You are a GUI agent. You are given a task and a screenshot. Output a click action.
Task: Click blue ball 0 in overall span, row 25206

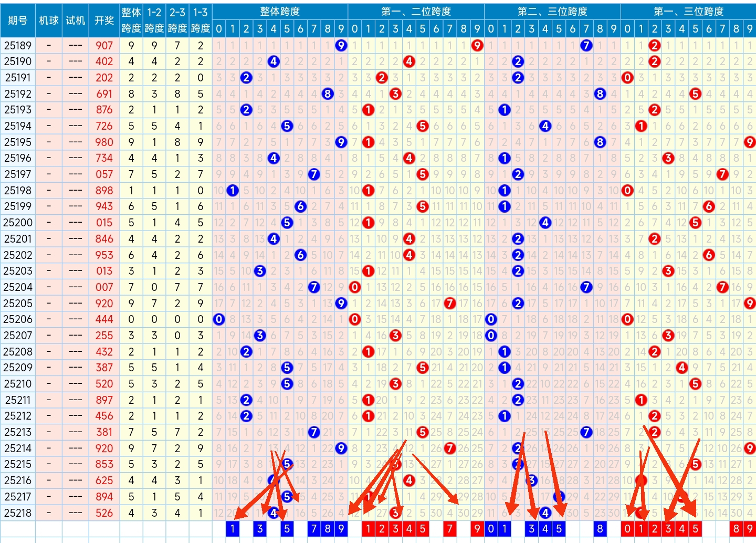click(219, 319)
